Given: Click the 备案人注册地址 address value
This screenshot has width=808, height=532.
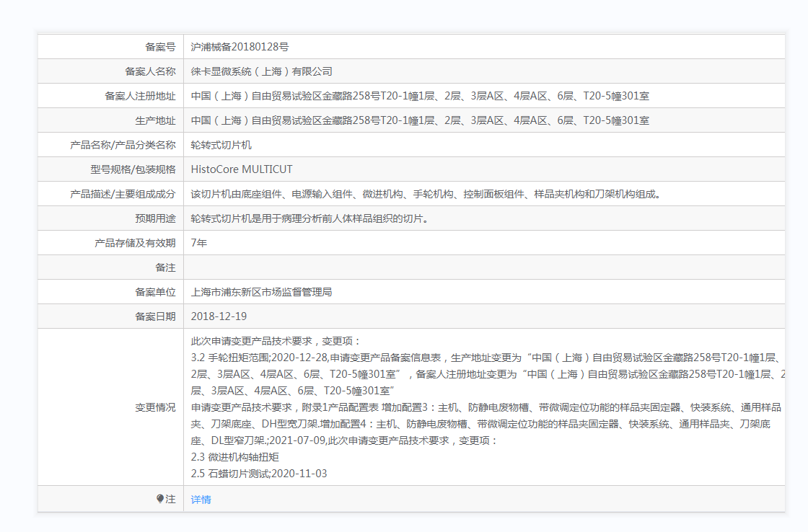Looking at the screenshot, I should tap(420, 96).
